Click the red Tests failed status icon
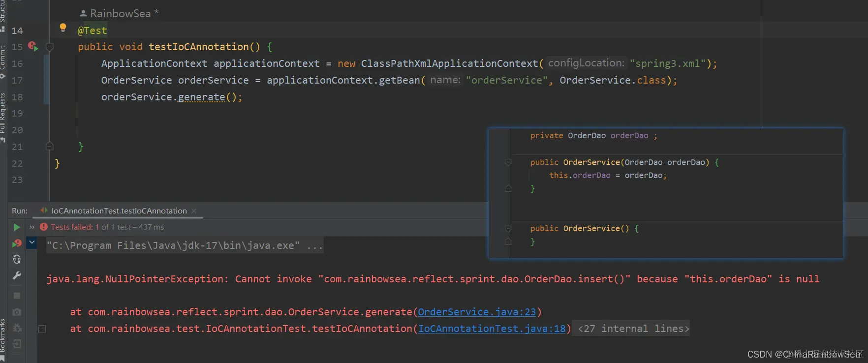The image size is (868, 363). coord(44,227)
